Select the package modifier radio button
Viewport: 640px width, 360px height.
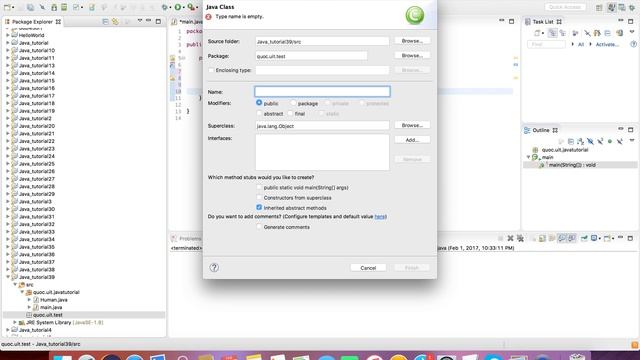point(293,103)
